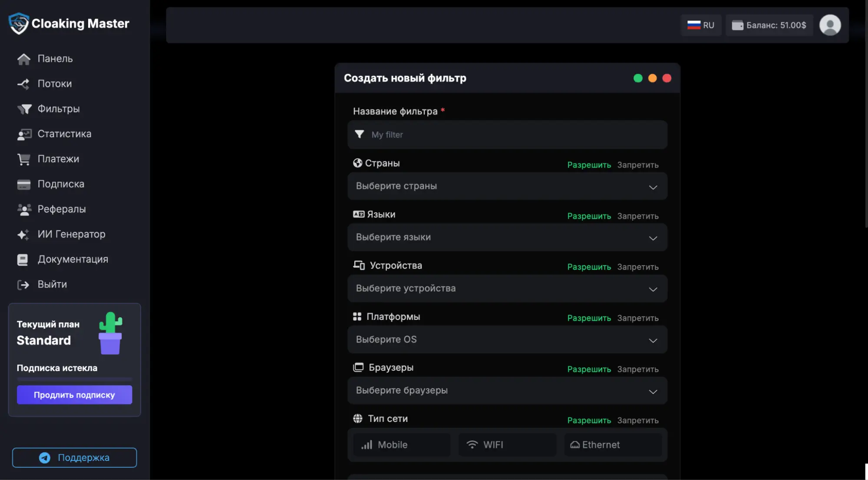Open the Выберите страны dropdown
Image resolution: width=868 pixels, height=480 pixels.
[x=507, y=186]
